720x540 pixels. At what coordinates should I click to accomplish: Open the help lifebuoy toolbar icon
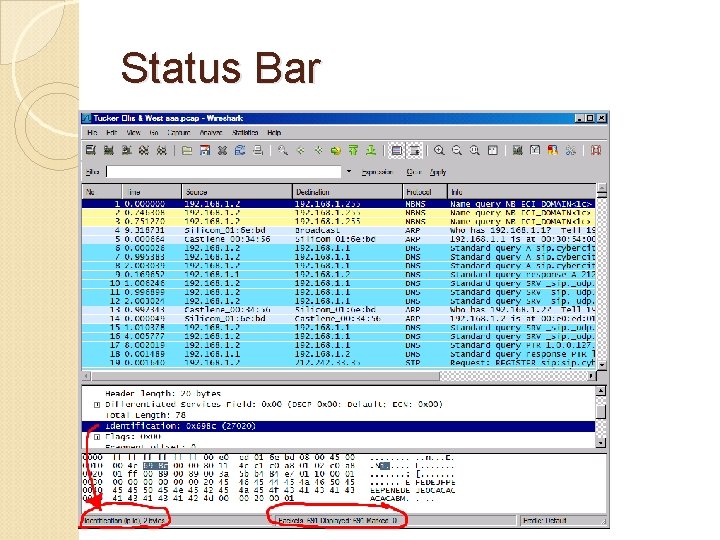pyautogui.click(x=596, y=150)
